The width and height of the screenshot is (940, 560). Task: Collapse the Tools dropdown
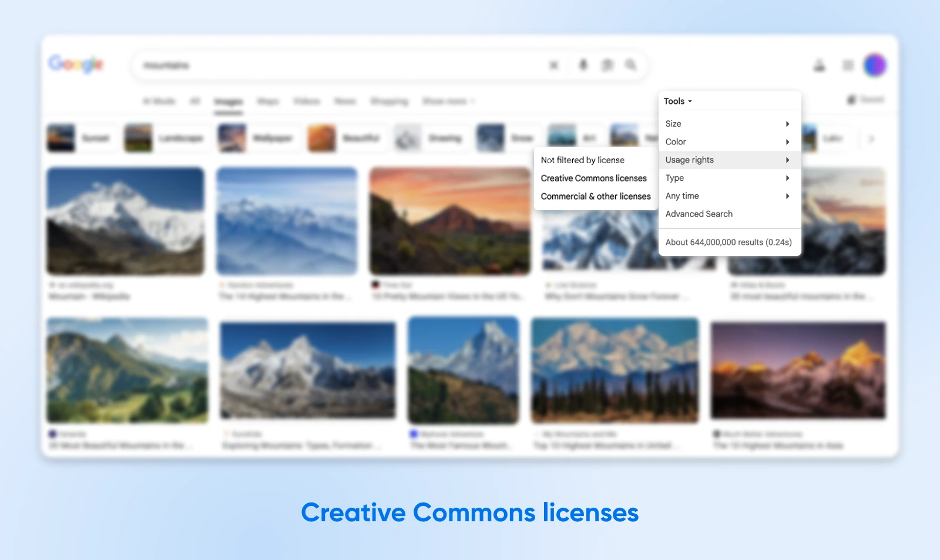click(678, 101)
